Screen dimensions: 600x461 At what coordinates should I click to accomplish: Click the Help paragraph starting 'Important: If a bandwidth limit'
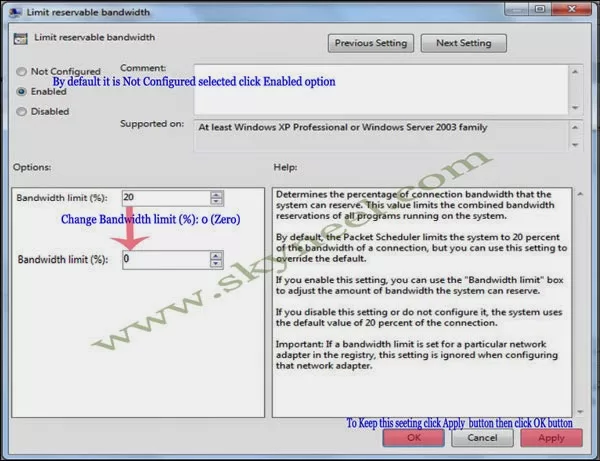point(417,355)
